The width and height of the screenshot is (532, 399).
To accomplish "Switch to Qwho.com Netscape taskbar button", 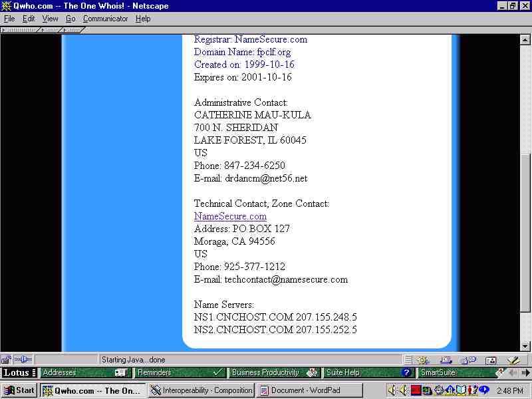I will (92, 390).
